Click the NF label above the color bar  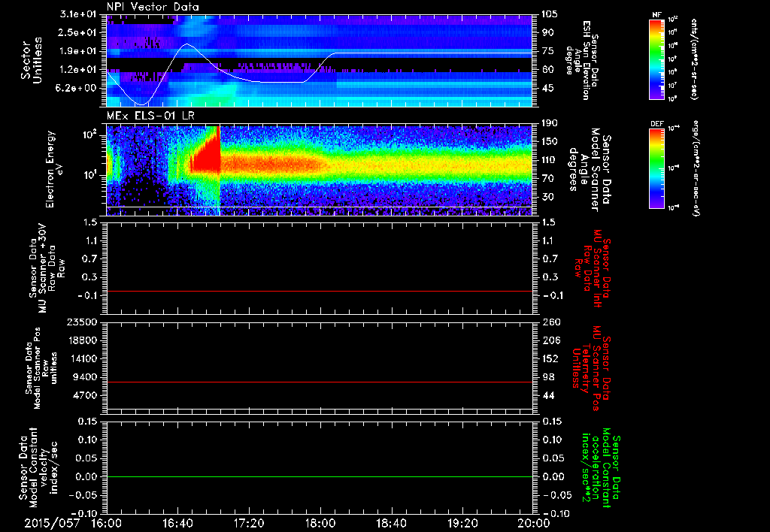coord(656,15)
